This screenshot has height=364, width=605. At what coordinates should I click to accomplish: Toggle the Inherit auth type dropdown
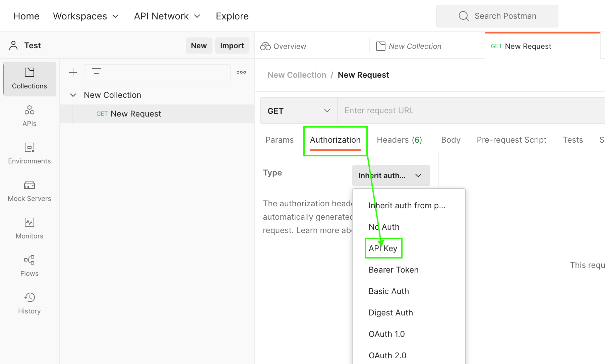click(391, 175)
